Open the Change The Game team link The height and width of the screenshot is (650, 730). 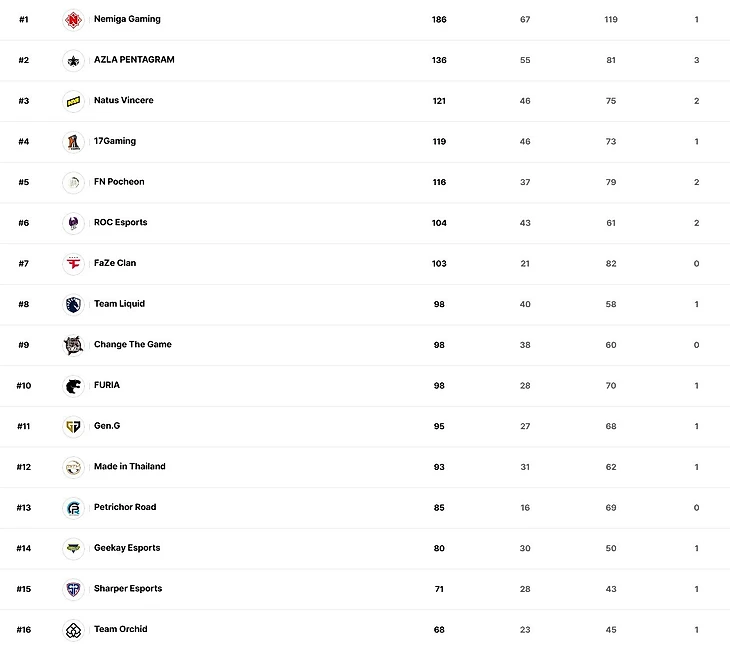point(133,345)
